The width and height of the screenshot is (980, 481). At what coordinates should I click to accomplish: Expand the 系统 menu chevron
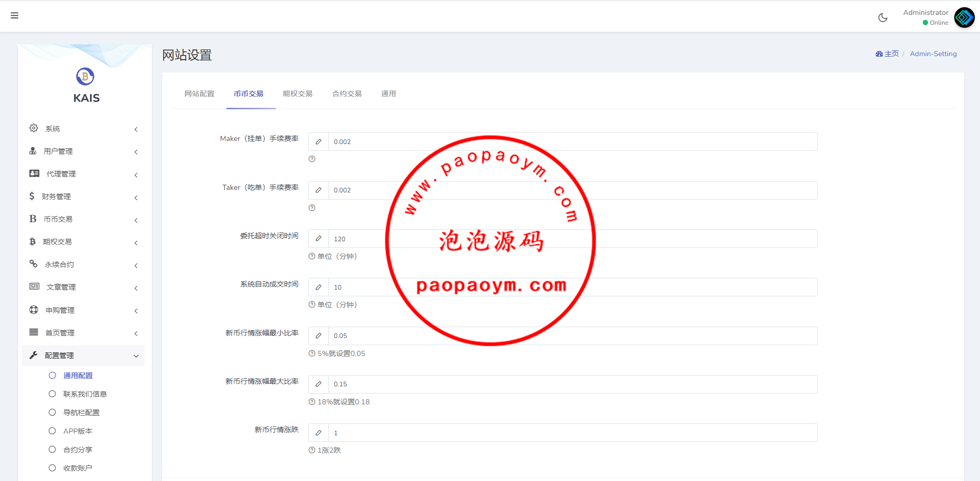click(136, 129)
